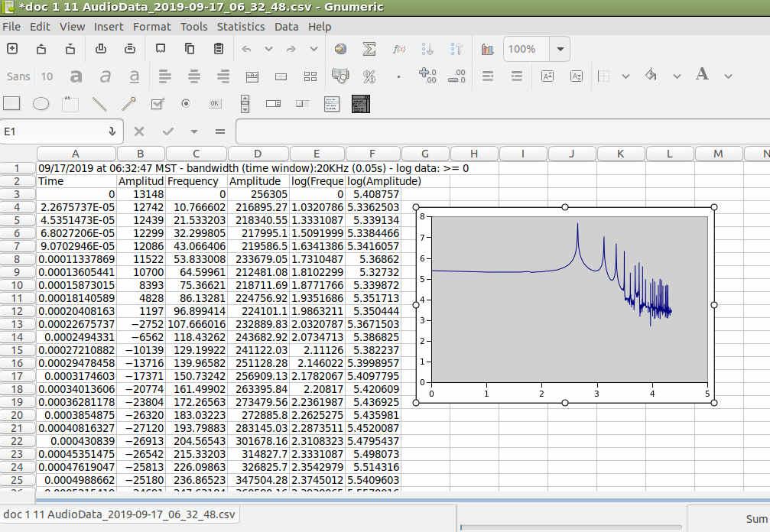Viewport: 770px width, 532px height.
Task: Open the Statistics menu
Action: coord(240,26)
